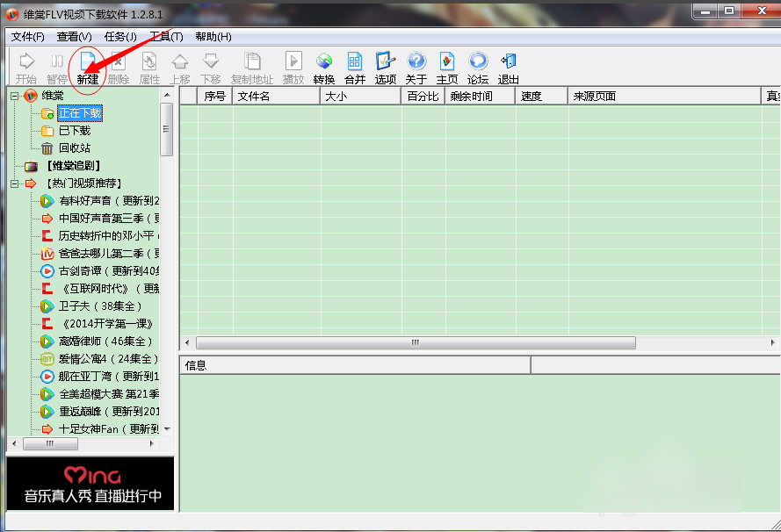Screen dimensions: 781x532
Task: Visit the homepage via the 主页 icon
Action: click(446, 66)
